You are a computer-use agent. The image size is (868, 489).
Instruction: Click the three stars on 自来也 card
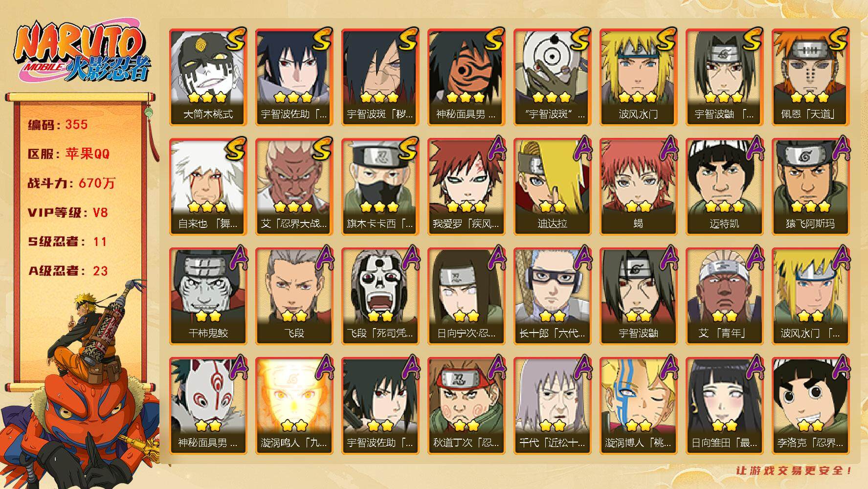click(207, 206)
